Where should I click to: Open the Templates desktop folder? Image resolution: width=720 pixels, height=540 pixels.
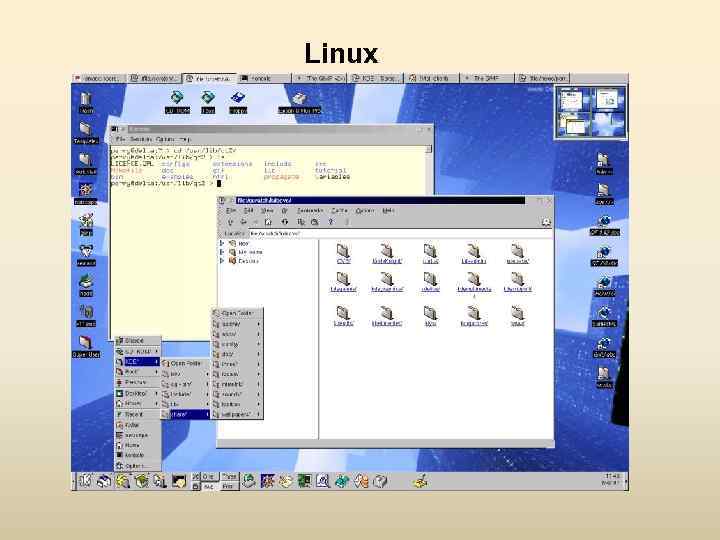[x=86, y=133]
